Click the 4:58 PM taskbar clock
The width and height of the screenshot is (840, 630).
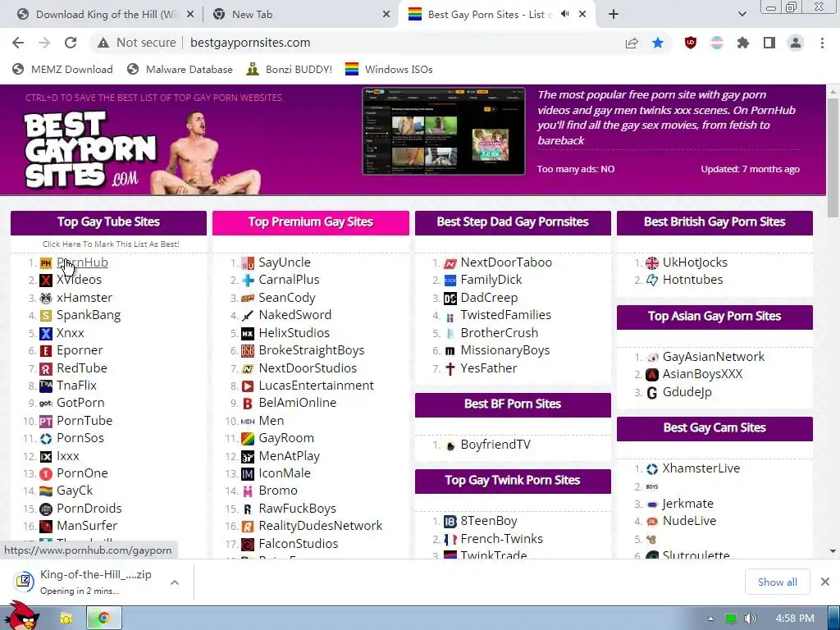795,619
